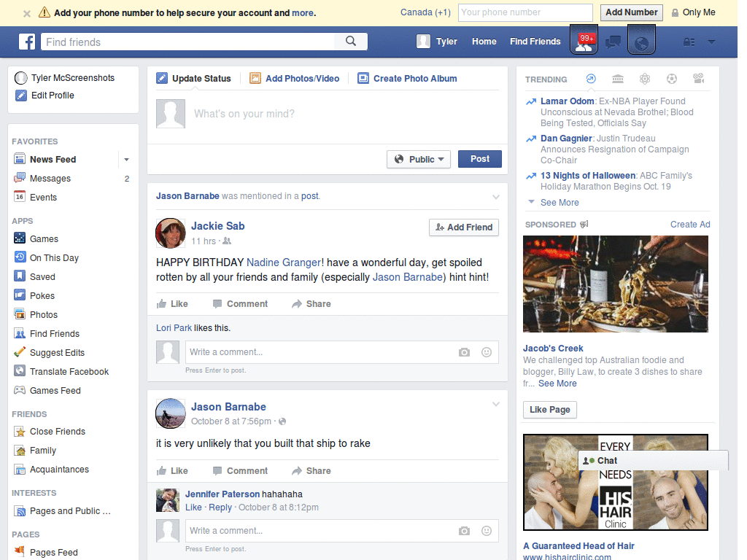Select Entertainment trending camera icon

[698, 79]
